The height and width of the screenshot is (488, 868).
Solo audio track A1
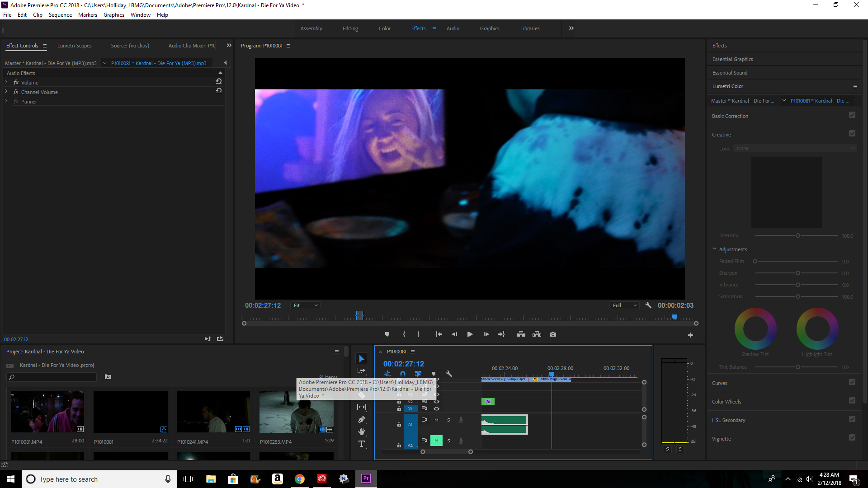tap(448, 420)
